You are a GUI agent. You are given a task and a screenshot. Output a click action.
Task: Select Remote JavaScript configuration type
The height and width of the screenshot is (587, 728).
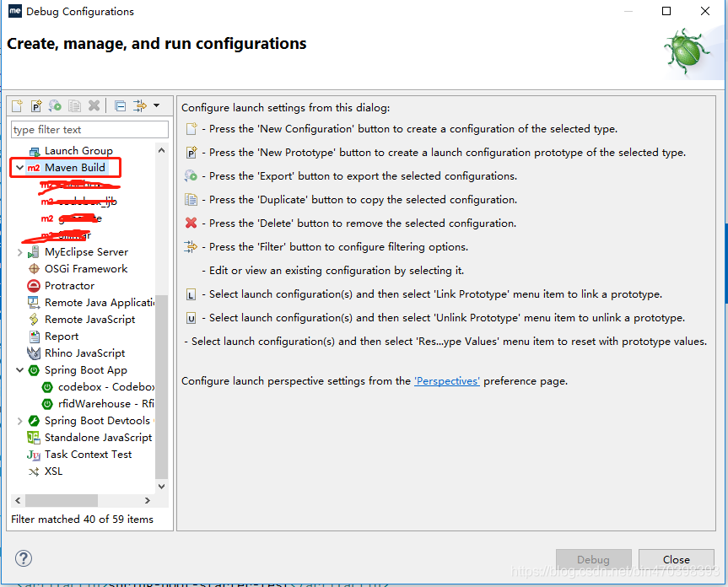tap(89, 320)
